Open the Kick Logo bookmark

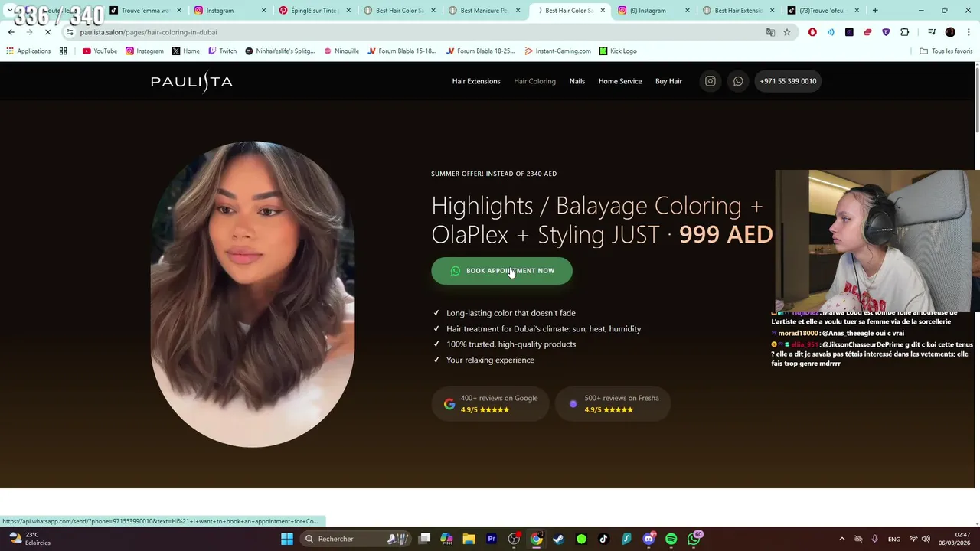[x=618, y=51]
